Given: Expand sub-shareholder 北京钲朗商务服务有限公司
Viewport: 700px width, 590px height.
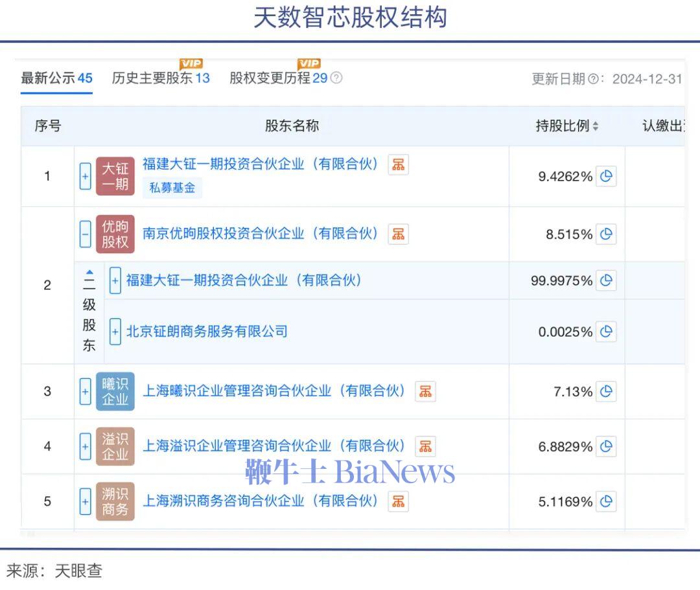Looking at the screenshot, I should [x=115, y=332].
